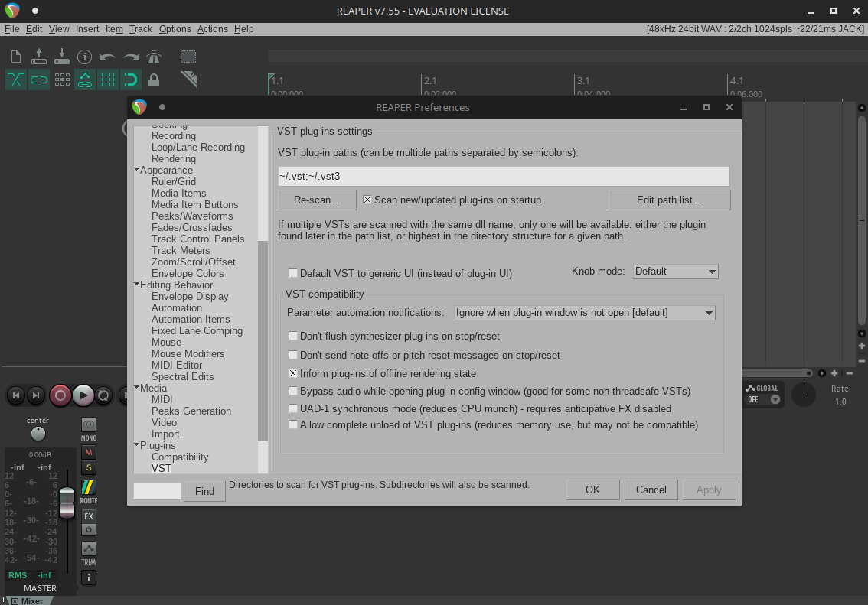The image size is (868, 605).
Task: Click the Find button
Action: [x=205, y=491]
